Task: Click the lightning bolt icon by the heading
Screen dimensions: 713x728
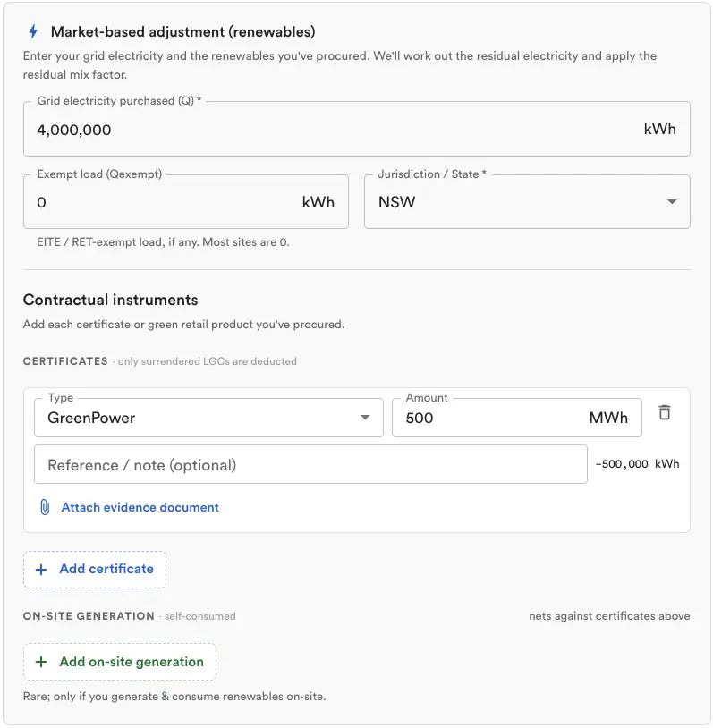Action: tap(33, 31)
